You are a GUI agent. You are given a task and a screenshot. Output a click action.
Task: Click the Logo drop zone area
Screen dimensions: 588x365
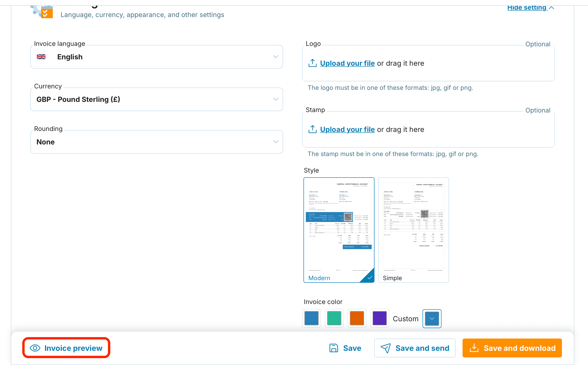[x=428, y=63]
